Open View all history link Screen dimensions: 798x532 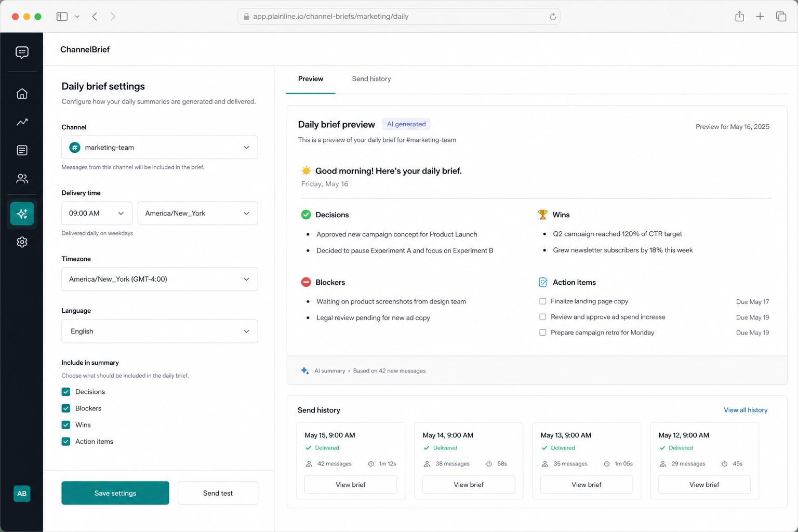click(746, 410)
